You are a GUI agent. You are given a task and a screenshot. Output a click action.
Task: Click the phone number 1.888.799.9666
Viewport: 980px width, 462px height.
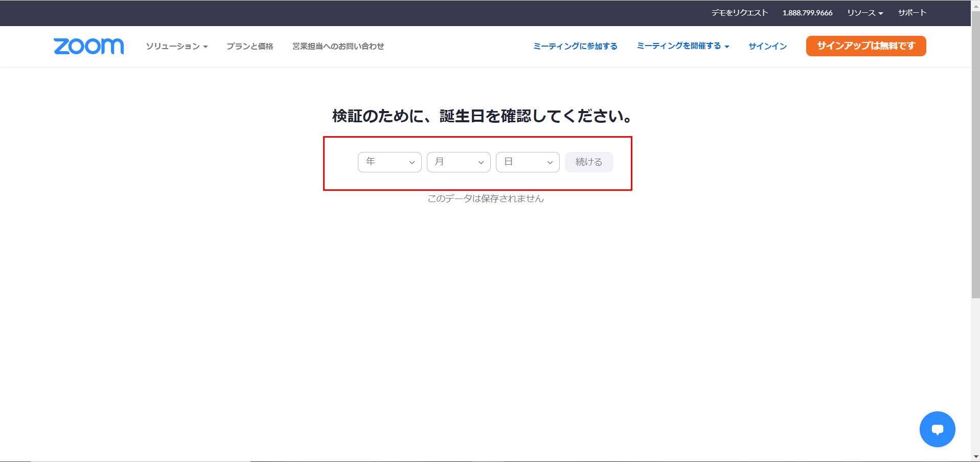[x=808, y=13]
